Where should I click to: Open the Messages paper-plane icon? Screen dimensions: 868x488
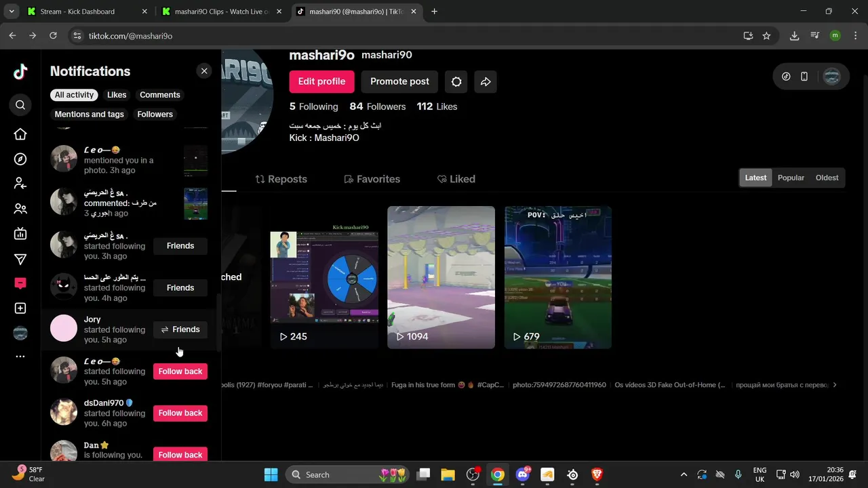pos(20,259)
